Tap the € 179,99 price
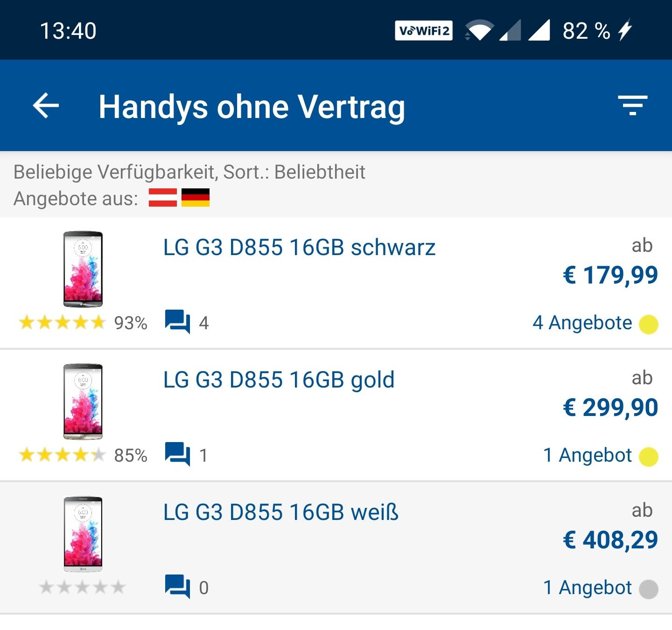672x630 pixels. tap(610, 275)
